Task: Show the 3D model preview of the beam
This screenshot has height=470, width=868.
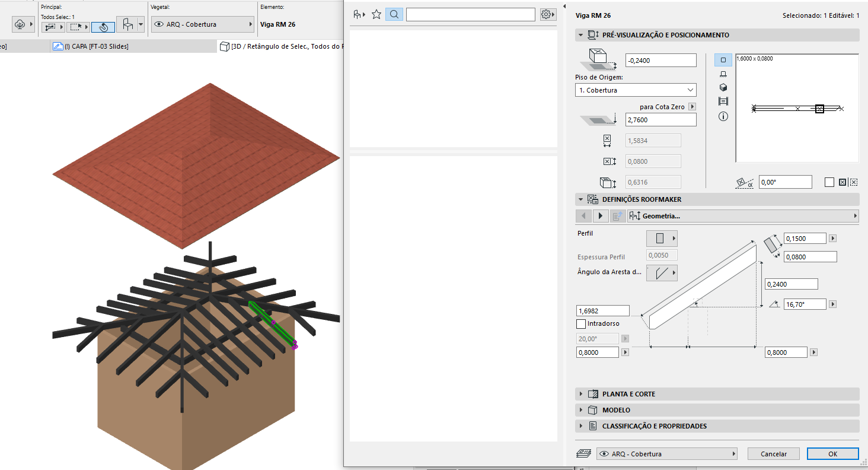Action: coord(723,87)
